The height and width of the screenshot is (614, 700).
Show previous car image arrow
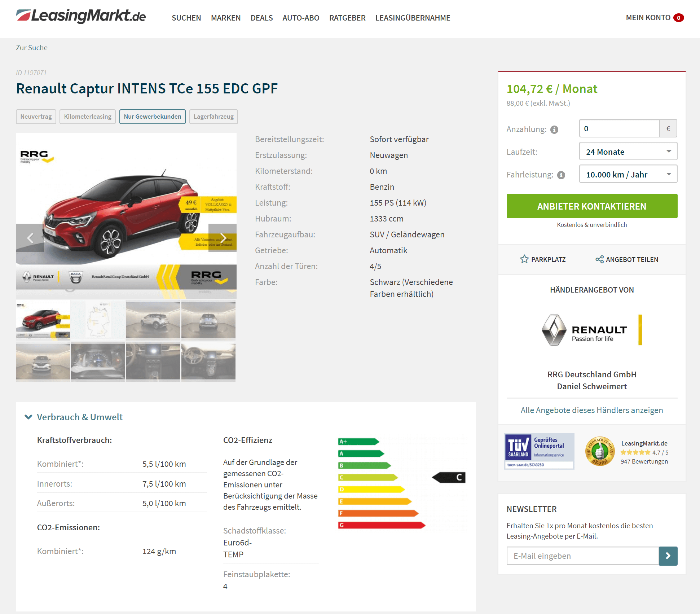pos(30,238)
